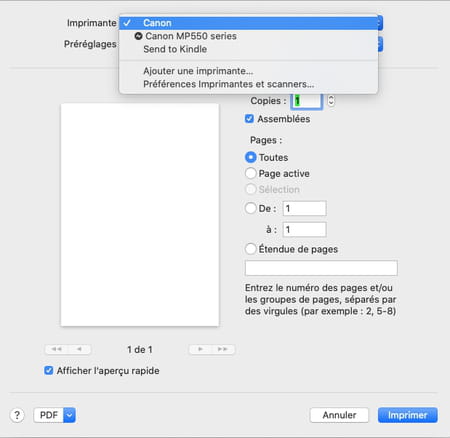Click the Imprimer button
The width and height of the screenshot is (450, 438).
pyautogui.click(x=408, y=415)
